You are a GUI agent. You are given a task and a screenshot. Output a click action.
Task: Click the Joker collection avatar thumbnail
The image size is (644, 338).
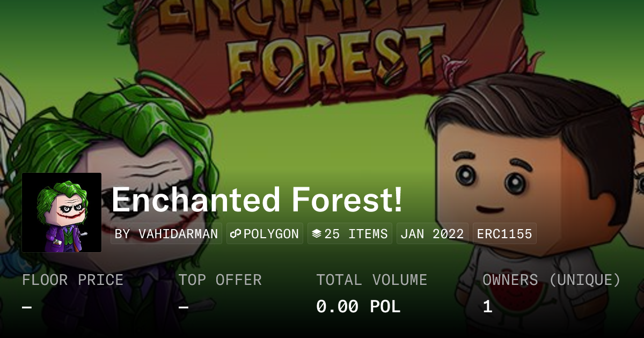[62, 212]
